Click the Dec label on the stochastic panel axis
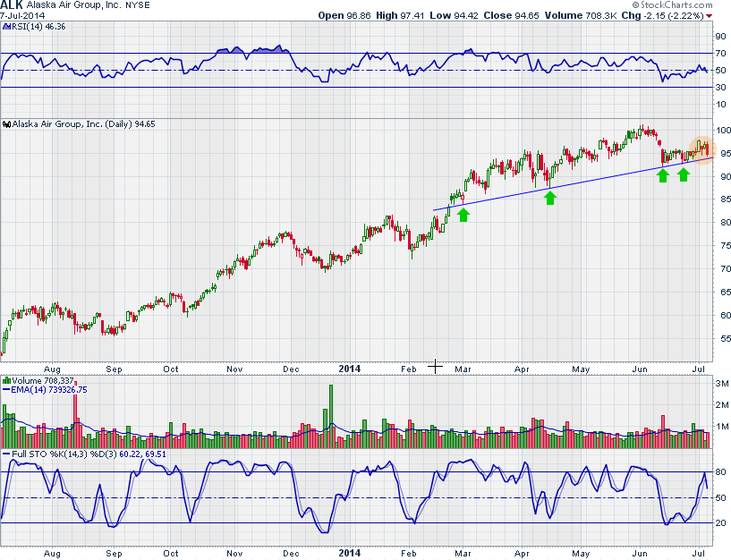This screenshot has width=731, height=560. [291, 554]
